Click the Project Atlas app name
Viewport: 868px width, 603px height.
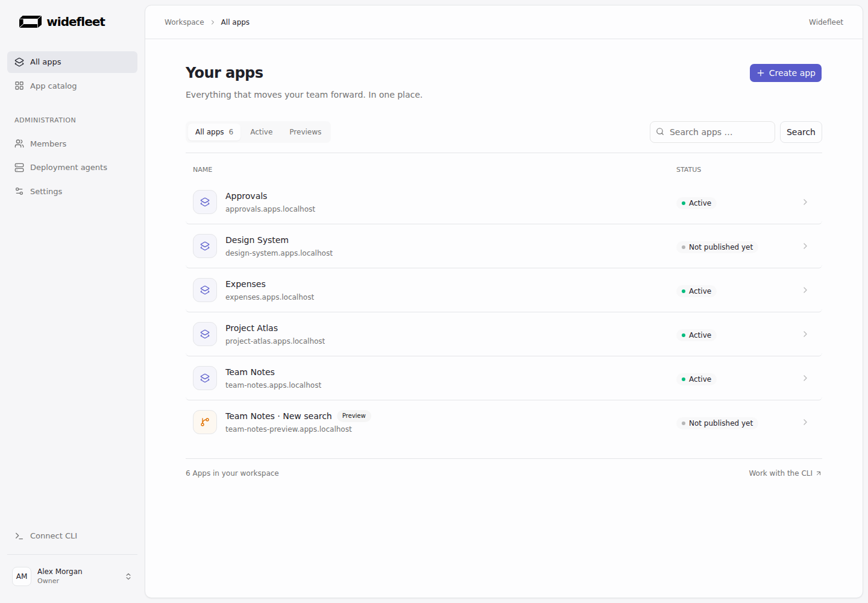251,328
